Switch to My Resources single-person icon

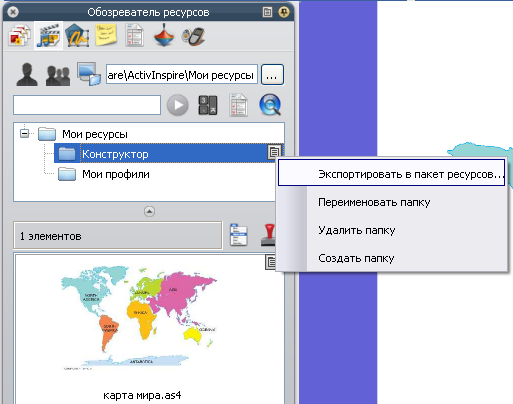point(27,74)
